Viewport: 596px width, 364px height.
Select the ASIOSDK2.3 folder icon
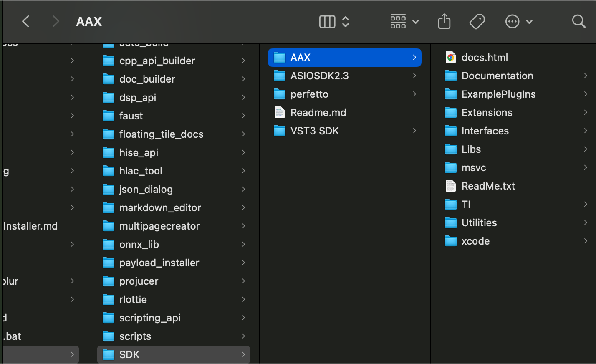click(x=280, y=76)
